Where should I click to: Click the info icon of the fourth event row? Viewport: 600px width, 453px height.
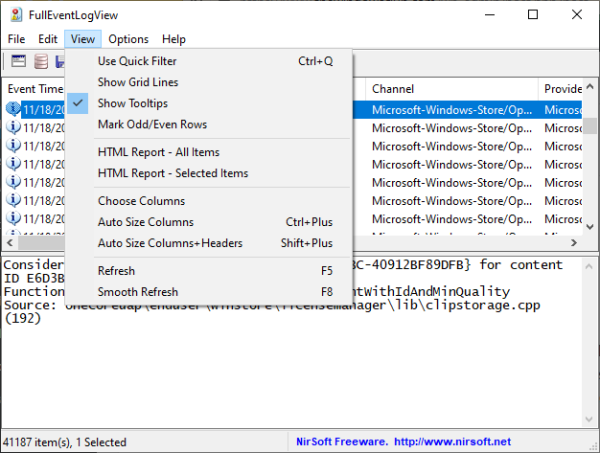[x=13, y=163]
